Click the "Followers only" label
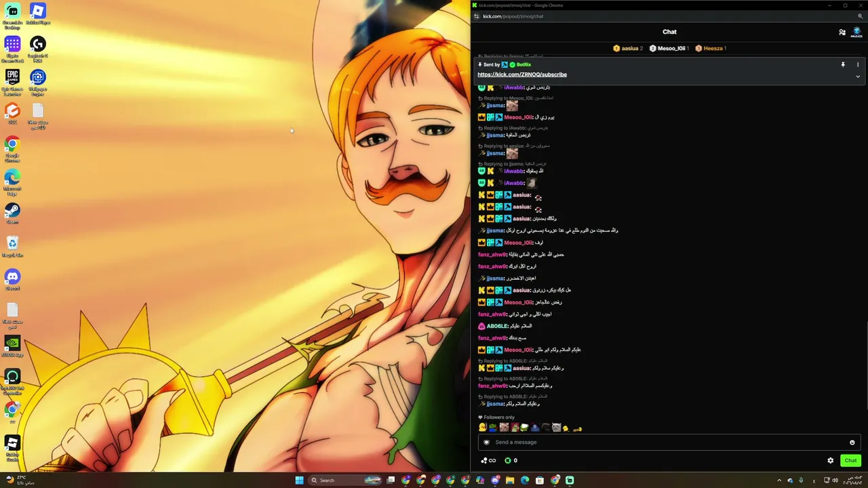The image size is (868, 488). tap(499, 418)
